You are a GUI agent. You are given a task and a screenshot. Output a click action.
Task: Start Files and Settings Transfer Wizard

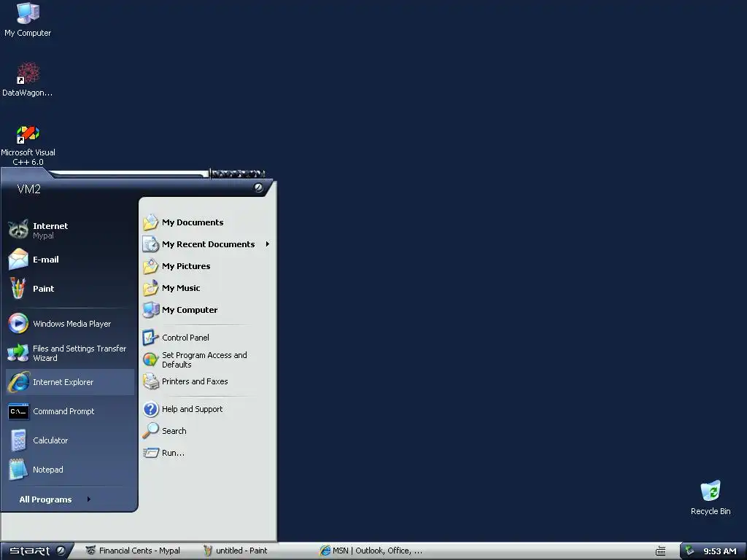click(x=70, y=353)
